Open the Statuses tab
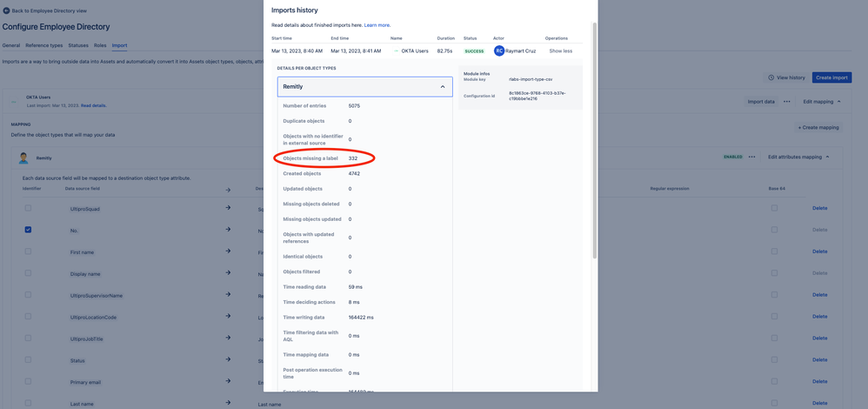 click(x=78, y=45)
